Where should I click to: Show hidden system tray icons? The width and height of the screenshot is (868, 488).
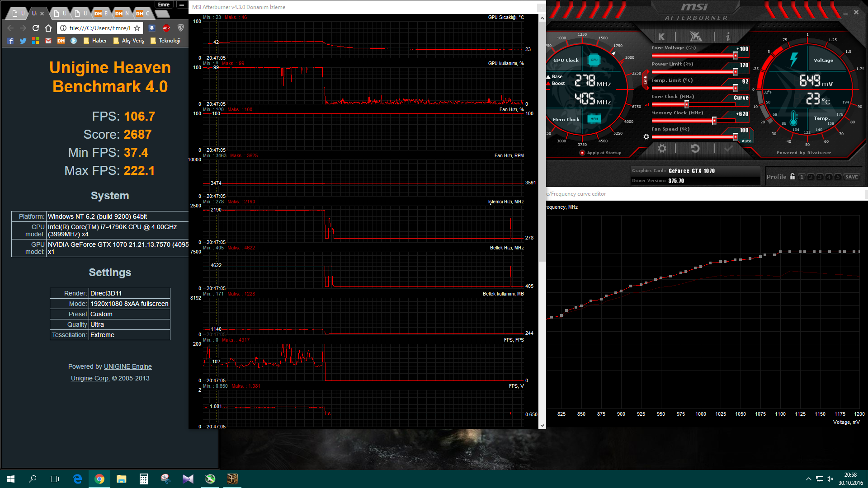pyautogui.click(x=808, y=479)
